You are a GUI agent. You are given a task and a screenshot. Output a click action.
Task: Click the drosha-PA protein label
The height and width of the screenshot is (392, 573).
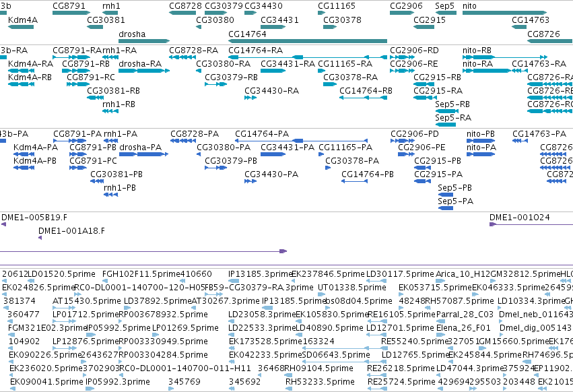coord(140,148)
